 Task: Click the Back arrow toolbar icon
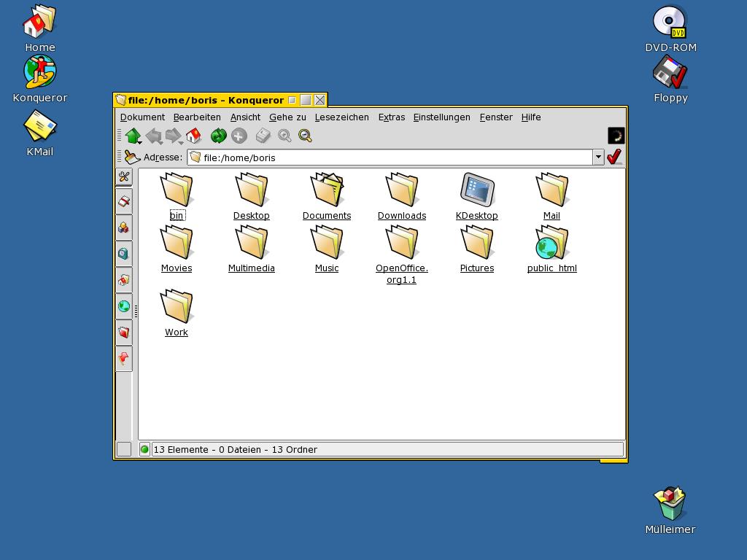pos(154,136)
